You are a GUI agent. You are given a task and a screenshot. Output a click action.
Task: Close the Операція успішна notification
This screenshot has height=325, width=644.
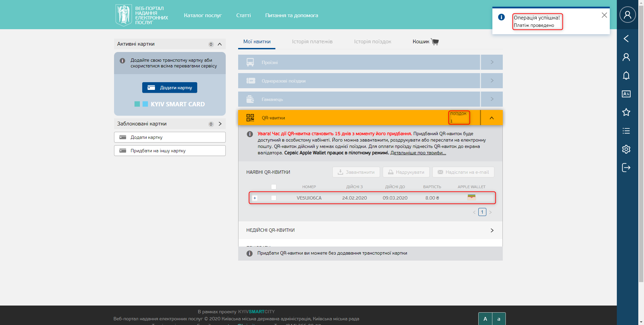pos(604,15)
